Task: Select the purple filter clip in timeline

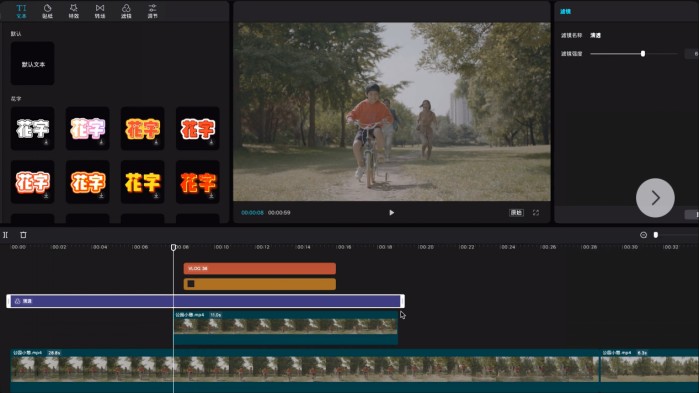Action: [206, 301]
